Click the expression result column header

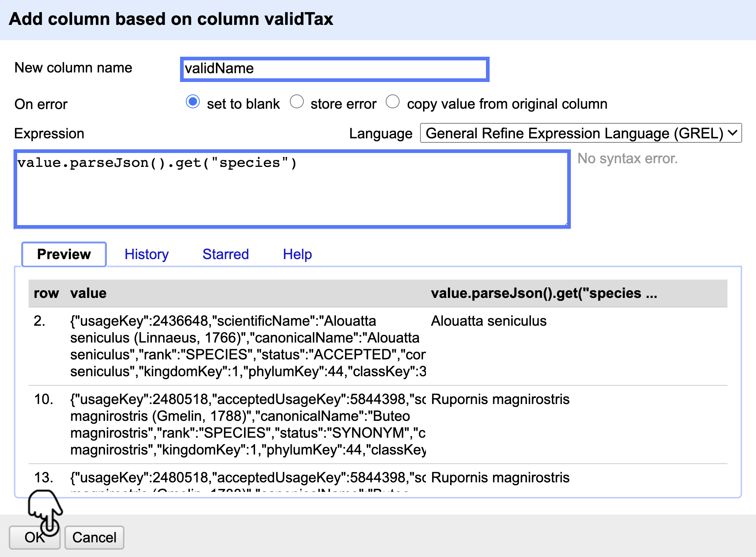pos(544,293)
